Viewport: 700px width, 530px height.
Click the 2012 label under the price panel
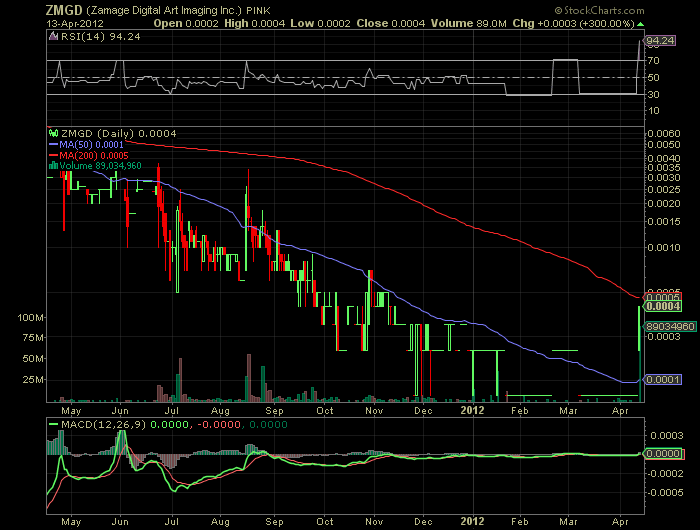click(x=472, y=410)
